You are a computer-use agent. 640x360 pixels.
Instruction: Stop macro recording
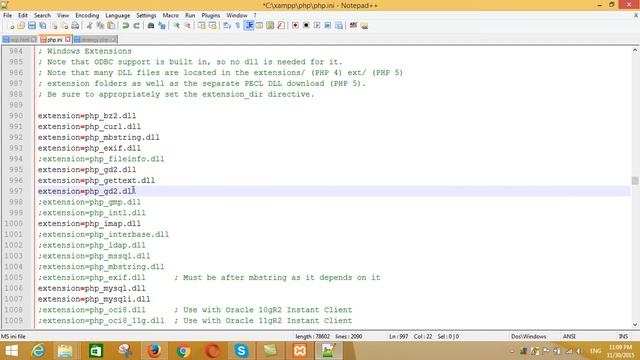pyautogui.click(x=306, y=26)
